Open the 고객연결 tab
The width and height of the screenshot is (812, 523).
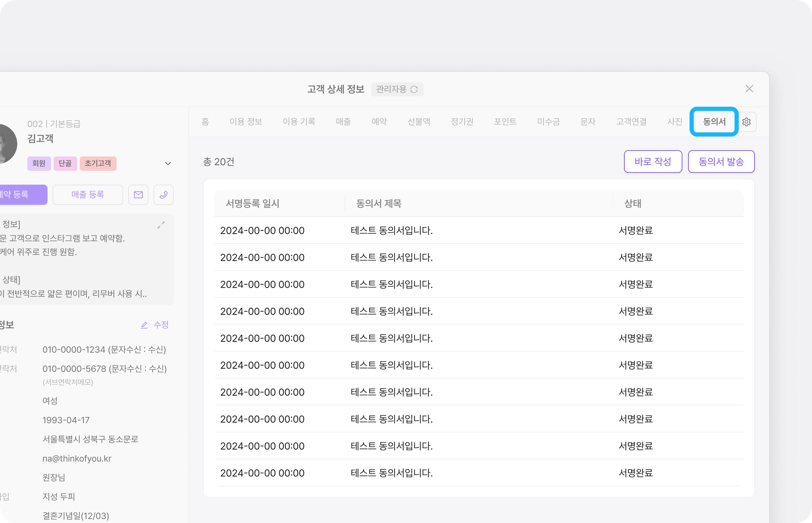(631, 122)
